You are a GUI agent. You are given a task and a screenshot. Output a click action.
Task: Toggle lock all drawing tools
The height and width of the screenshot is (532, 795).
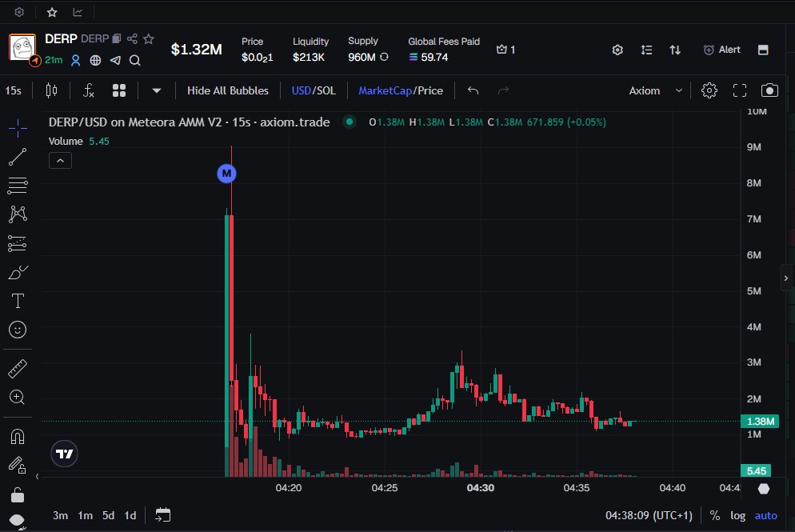pyautogui.click(x=18, y=494)
